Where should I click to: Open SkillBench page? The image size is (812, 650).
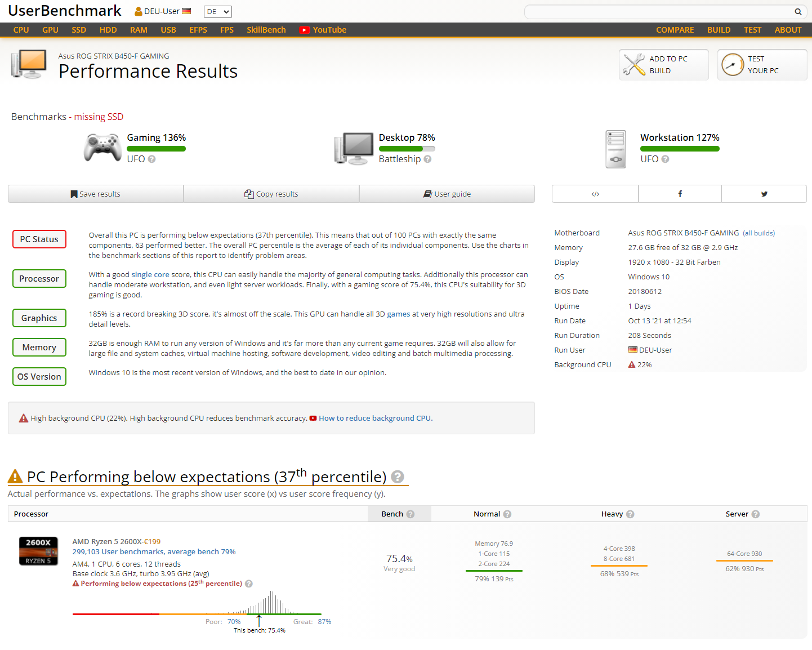coord(266,30)
